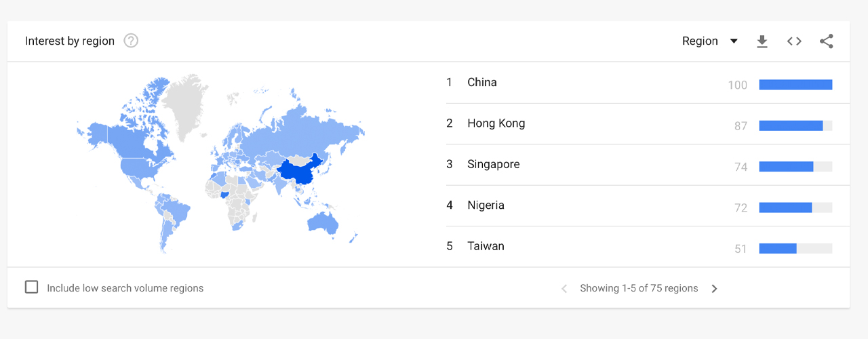868x339 pixels.
Task: Click the share icon
Action: 826,41
